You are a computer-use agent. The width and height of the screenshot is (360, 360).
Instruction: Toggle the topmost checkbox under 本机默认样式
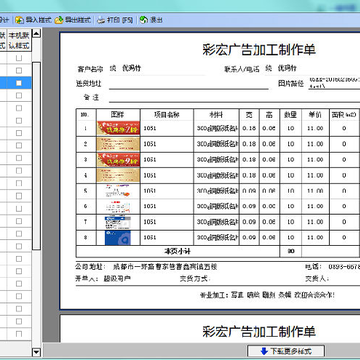pyautogui.click(x=19, y=58)
